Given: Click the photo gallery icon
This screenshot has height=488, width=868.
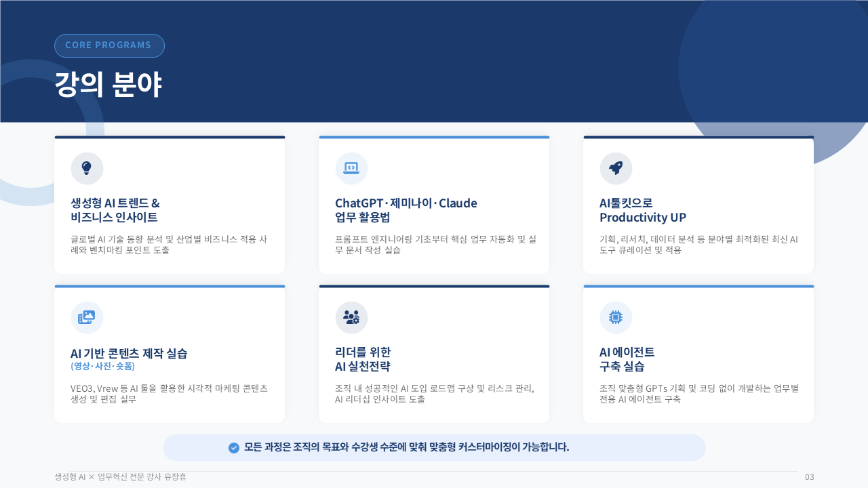Looking at the screenshot, I should [87, 317].
